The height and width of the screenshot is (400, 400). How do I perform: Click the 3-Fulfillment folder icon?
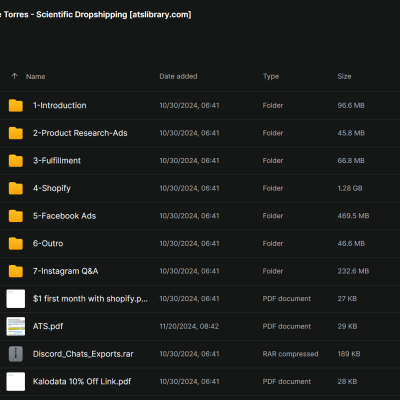[x=16, y=161]
